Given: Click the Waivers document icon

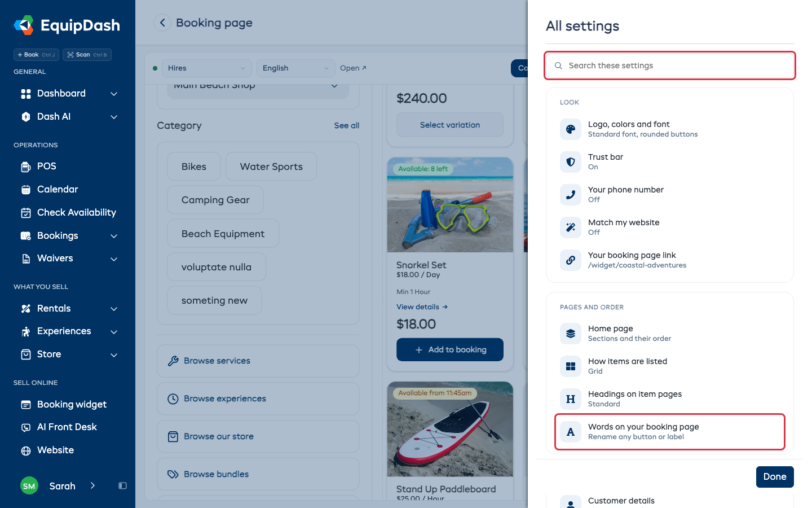Looking at the screenshot, I should (26, 259).
